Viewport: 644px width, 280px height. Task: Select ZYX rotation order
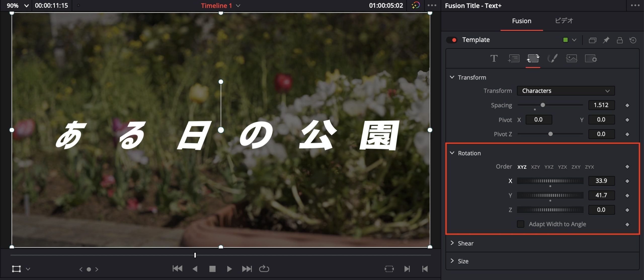[x=589, y=167]
